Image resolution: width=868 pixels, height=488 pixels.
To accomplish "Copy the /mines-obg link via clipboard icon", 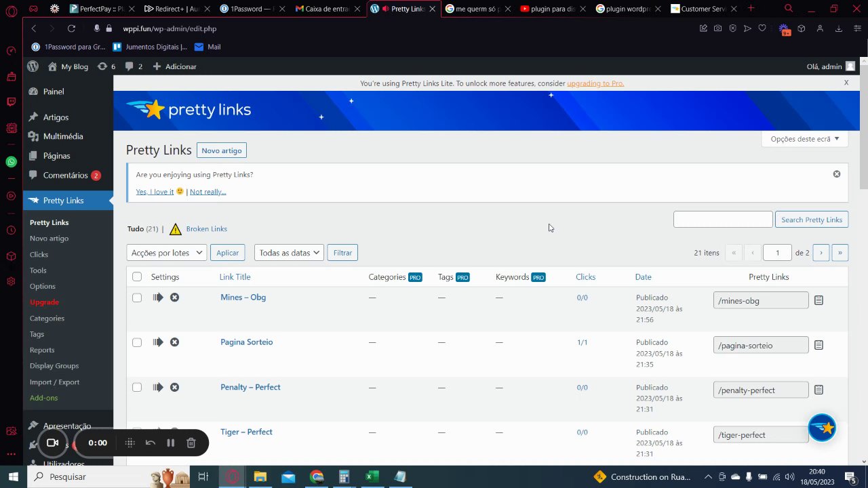I will (x=818, y=300).
